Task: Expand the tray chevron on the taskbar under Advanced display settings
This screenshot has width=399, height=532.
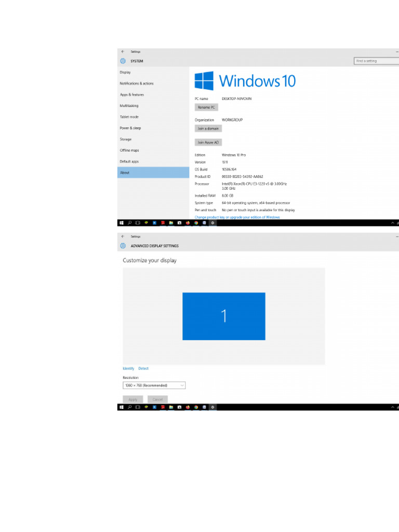Action: [x=393, y=407]
